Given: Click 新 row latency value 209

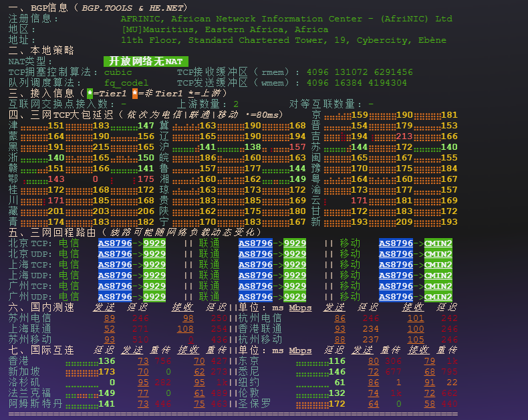Looking at the screenshot, I should pyautogui.click(x=404, y=222).
